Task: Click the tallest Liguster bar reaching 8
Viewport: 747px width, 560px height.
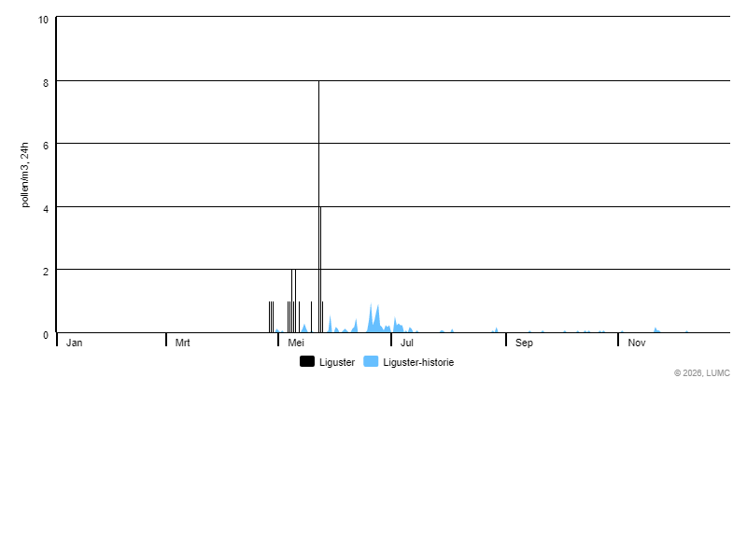Action: click(318, 206)
